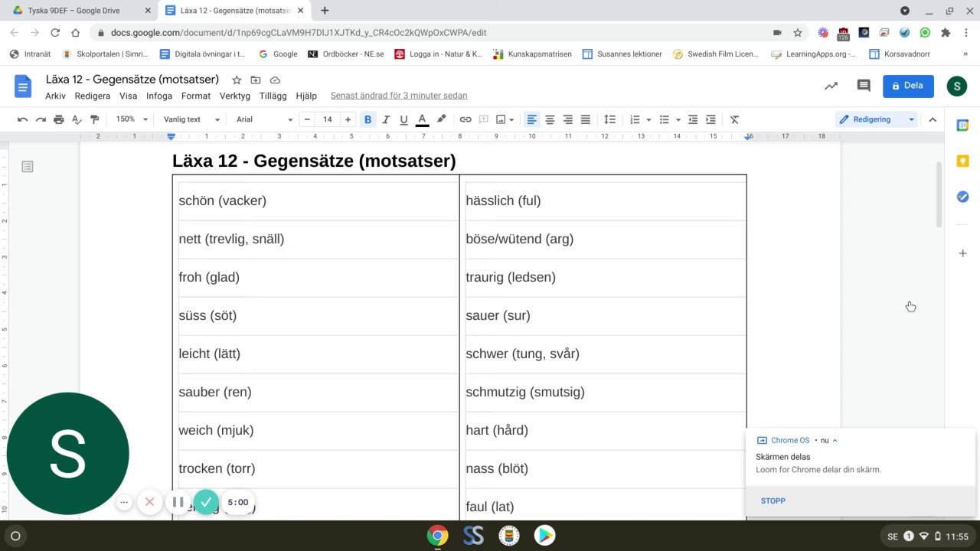Get add-ons with the side panel plus

963,253
